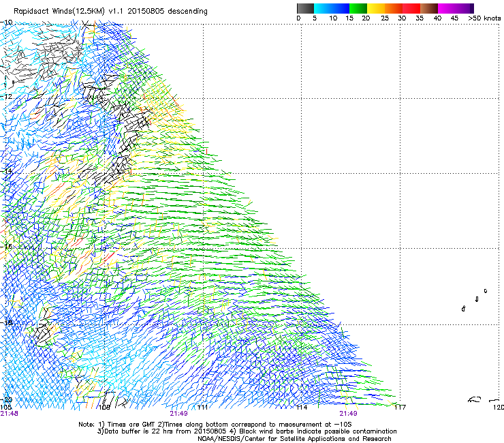Screen dimensions: 504x443
Task: Click the 'NOAA/NESDIS/Center for Satellite Applications and Research' credit
Action: pos(294,439)
